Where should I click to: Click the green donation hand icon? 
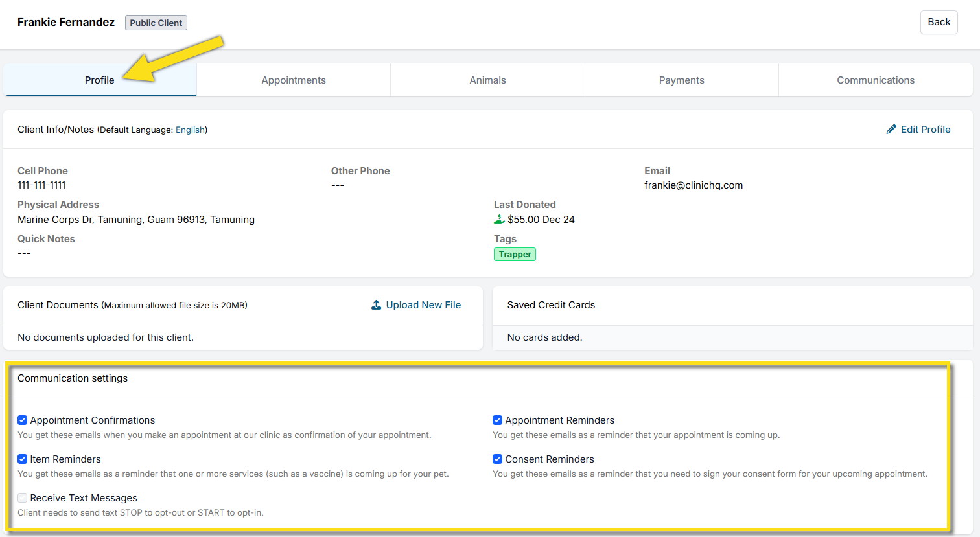coord(499,220)
